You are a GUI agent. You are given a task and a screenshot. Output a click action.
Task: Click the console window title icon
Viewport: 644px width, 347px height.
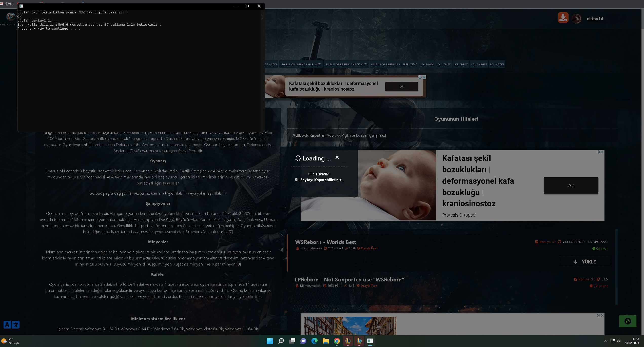(x=22, y=6)
